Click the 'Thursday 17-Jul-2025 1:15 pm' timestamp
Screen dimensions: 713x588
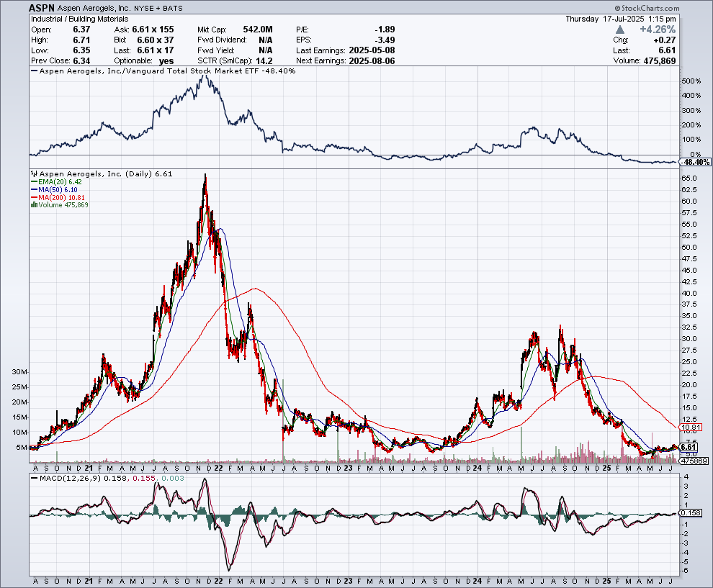point(621,19)
